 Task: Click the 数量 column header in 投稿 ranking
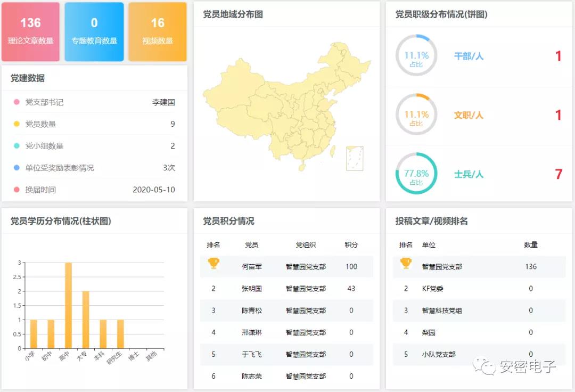click(531, 245)
